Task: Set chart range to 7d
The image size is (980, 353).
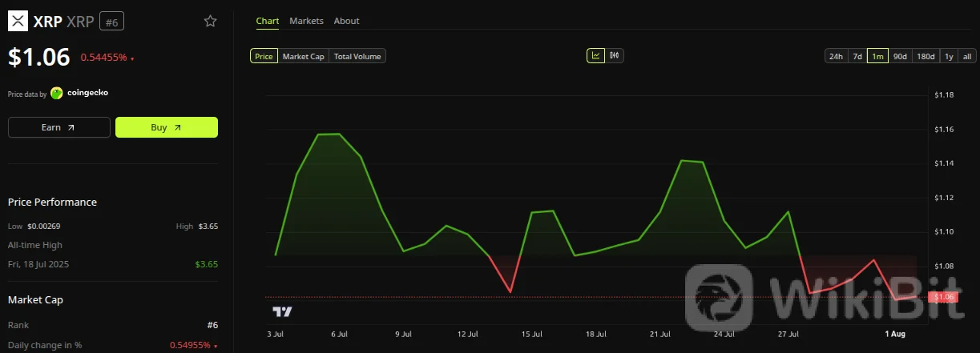Action: coord(857,56)
